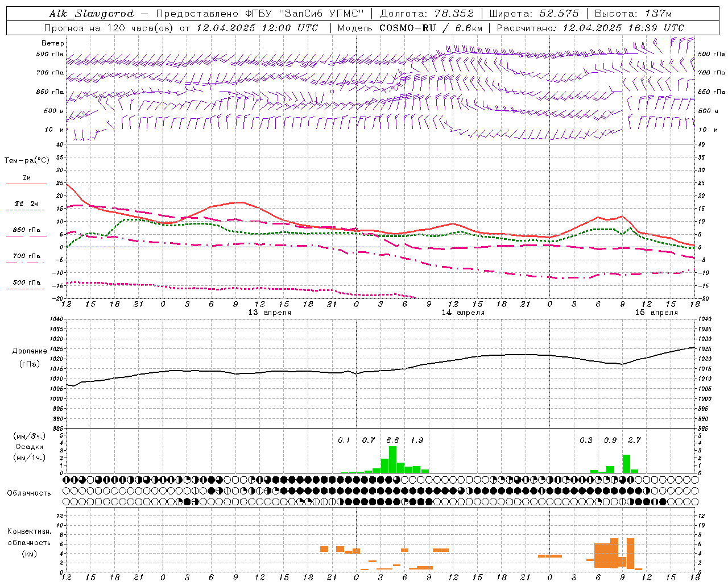Click the 1.9 precipitation total value
Viewport: 728px width, 582px height.
coord(417,440)
